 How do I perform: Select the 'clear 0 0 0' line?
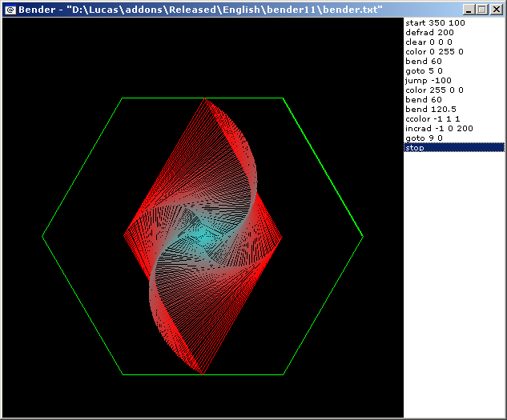(454, 42)
